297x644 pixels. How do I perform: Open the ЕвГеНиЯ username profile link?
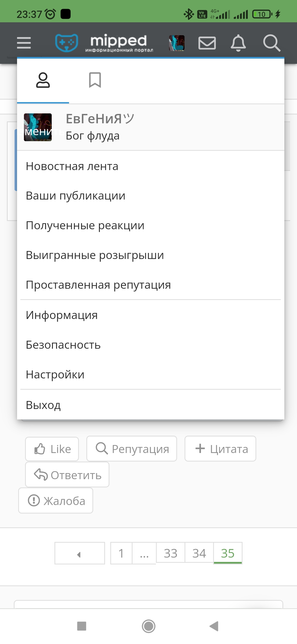coord(100,119)
